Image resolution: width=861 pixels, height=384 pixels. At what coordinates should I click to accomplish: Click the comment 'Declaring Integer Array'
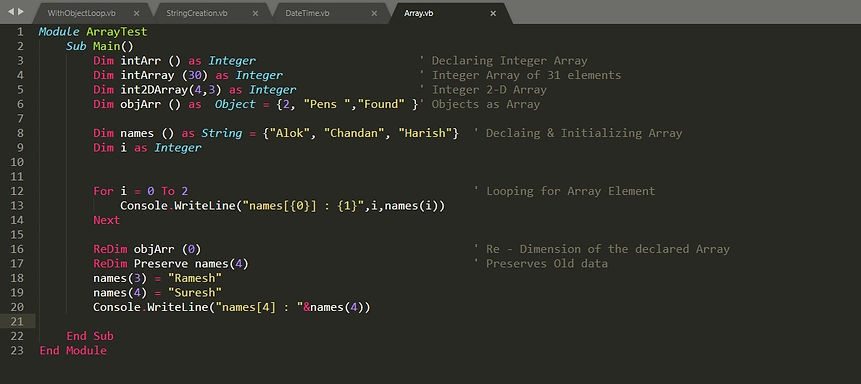510,61
